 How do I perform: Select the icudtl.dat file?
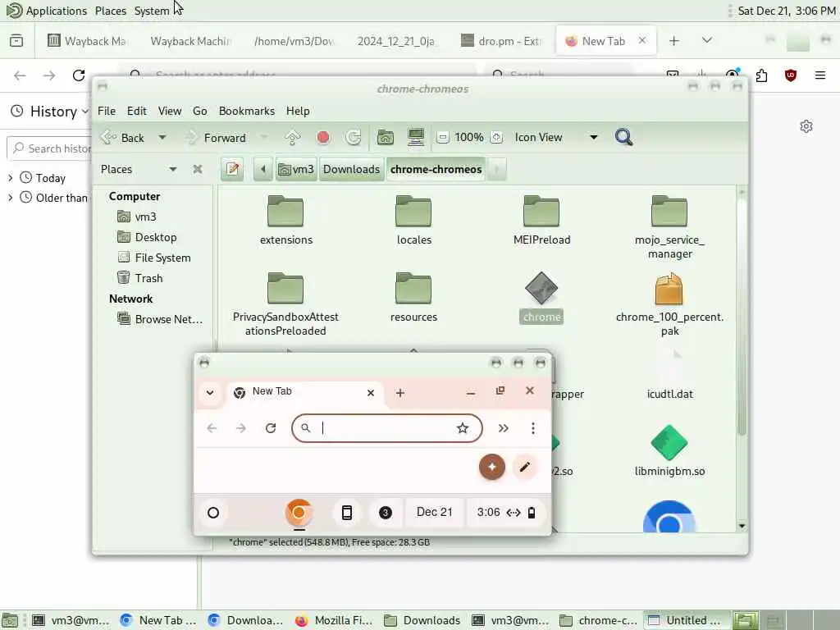pos(669,375)
